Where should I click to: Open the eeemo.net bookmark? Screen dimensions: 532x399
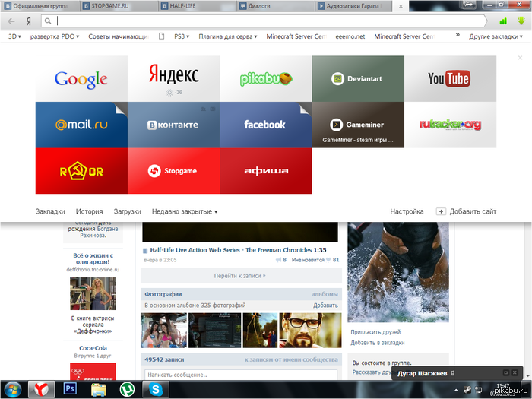(x=350, y=36)
